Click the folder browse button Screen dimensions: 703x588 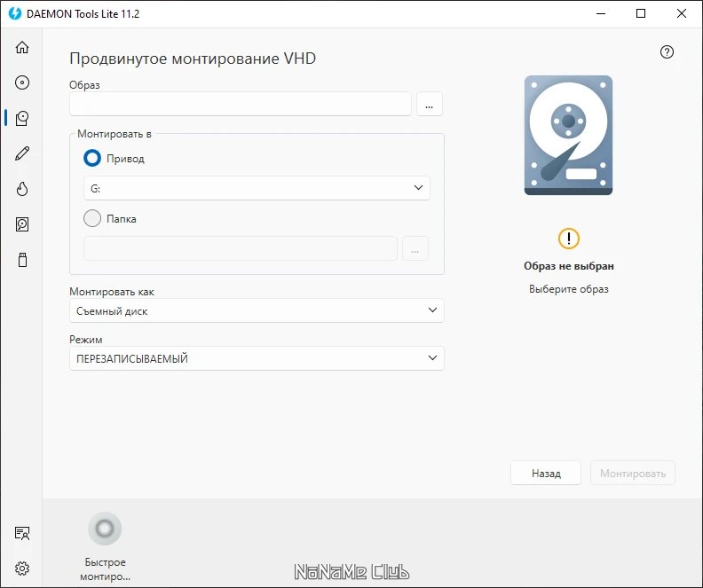tap(415, 248)
